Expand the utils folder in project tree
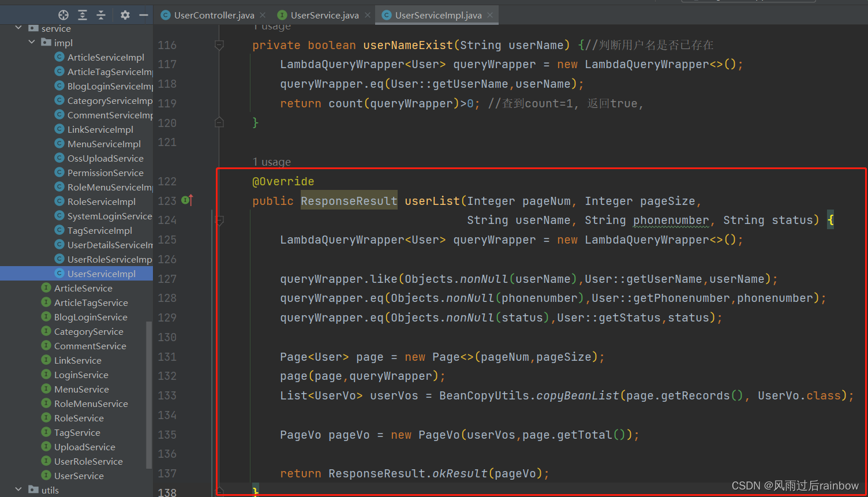 click(x=18, y=489)
